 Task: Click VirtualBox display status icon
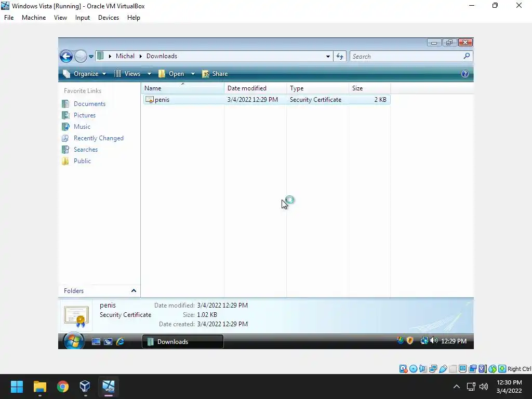pos(462,369)
